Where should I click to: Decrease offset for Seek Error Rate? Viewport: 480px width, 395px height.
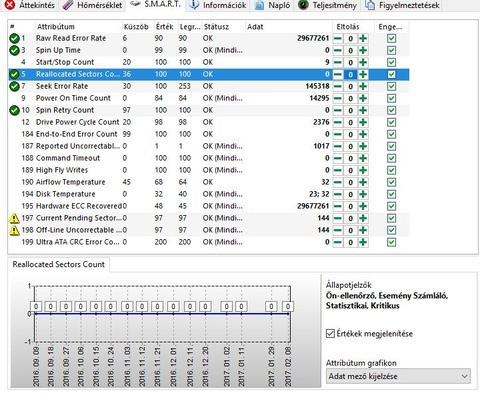(x=338, y=86)
